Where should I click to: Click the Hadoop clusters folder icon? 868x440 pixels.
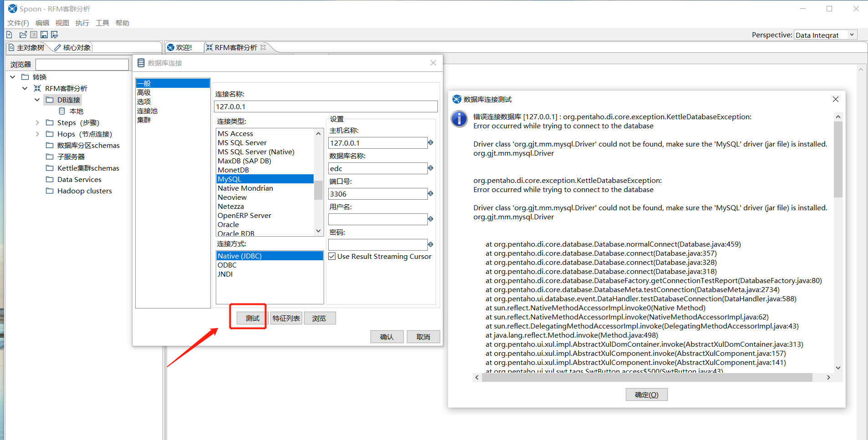pyautogui.click(x=50, y=191)
